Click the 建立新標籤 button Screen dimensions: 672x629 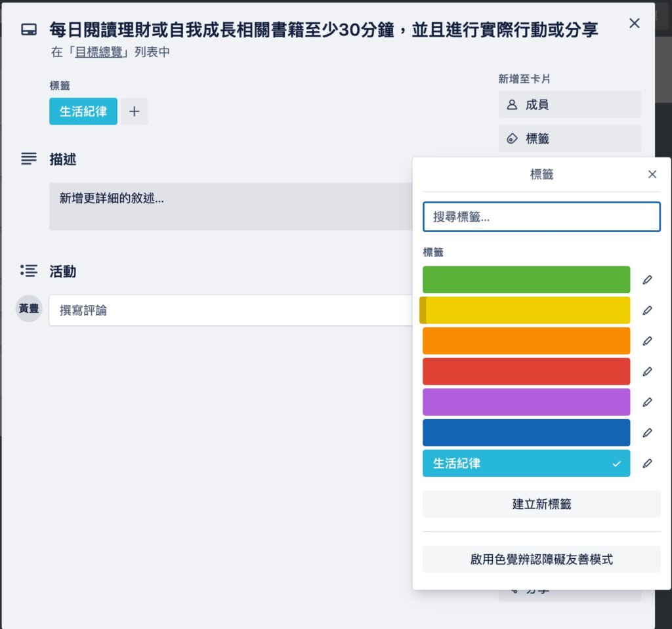(x=541, y=504)
